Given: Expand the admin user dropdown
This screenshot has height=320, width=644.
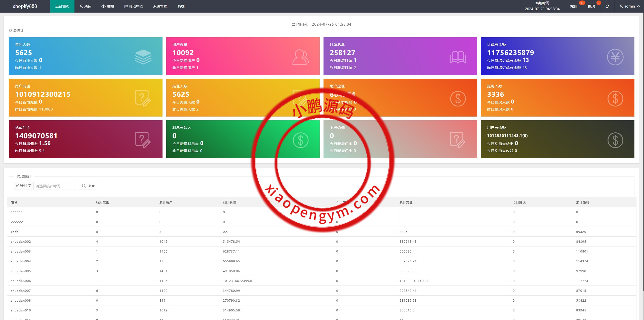Looking at the screenshot, I should pyautogui.click(x=630, y=6).
